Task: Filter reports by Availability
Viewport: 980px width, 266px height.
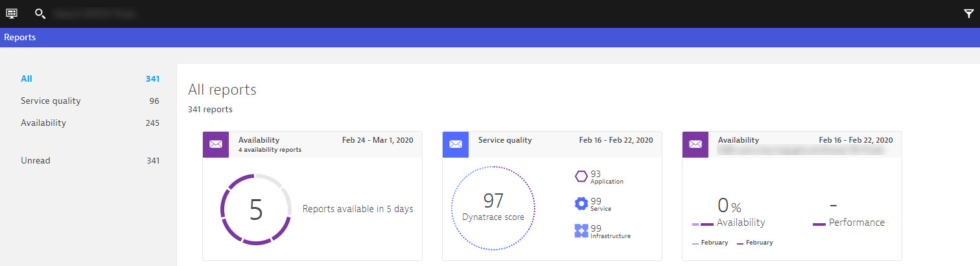Action: click(43, 123)
